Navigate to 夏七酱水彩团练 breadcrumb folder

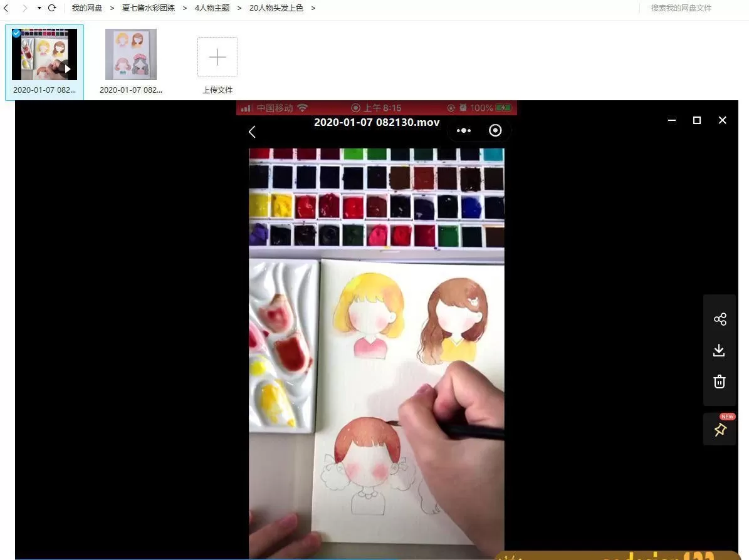pyautogui.click(x=148, y=8)
